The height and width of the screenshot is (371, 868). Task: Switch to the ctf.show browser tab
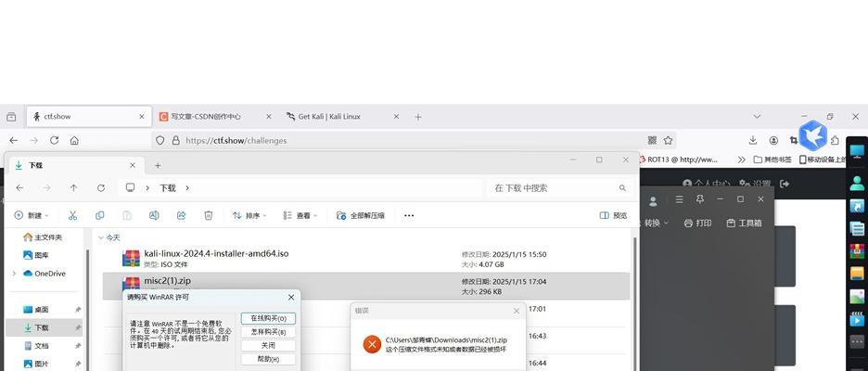click(x=89, y=117)
